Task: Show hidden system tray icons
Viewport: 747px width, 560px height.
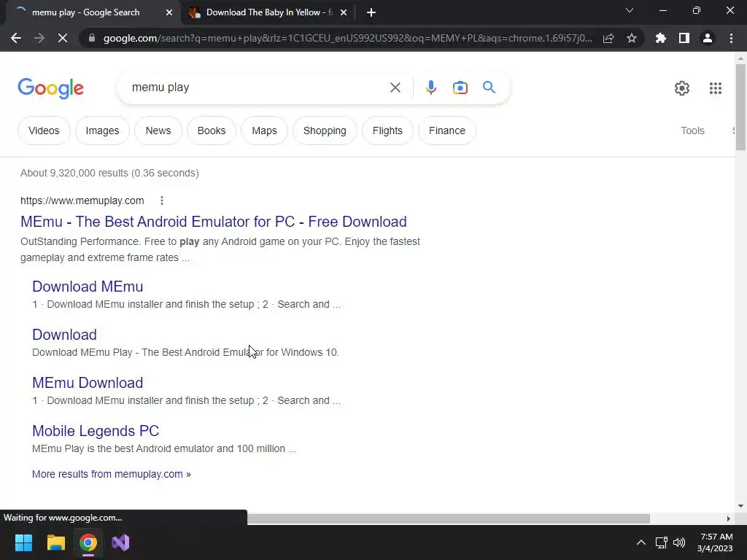Action: pos(641,542)
